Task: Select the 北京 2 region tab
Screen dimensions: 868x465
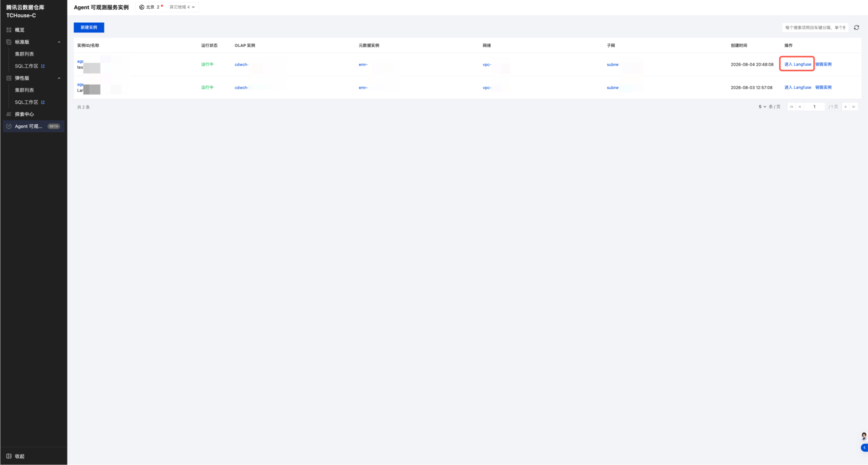Action: click(x=151, y=7)
